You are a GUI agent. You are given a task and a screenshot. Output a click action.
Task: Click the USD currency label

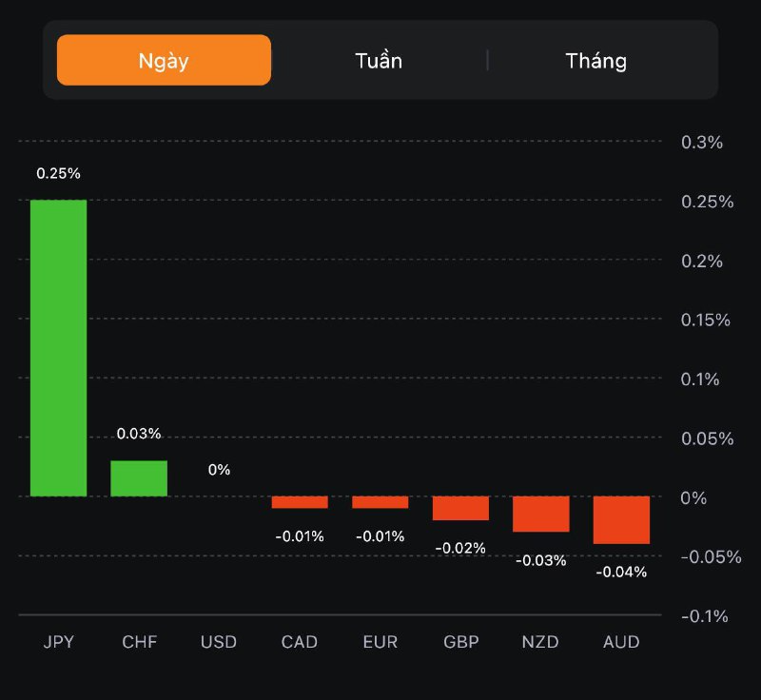219,642
